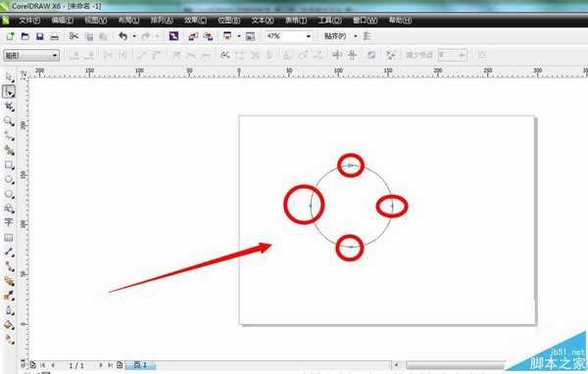This screenshot has height=374, width=588.
Task: Open the 工具(O) tools menu
Action: tap(329, 20)
